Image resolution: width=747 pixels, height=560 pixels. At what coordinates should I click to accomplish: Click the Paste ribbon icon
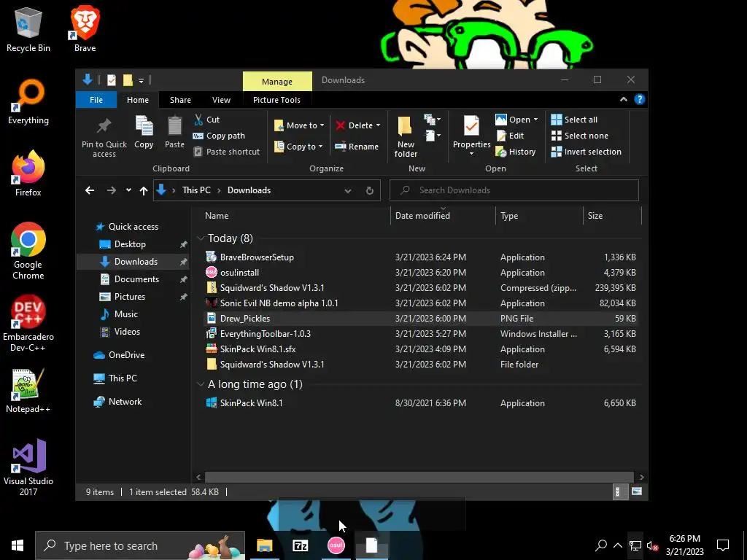(x=174, y=127)
